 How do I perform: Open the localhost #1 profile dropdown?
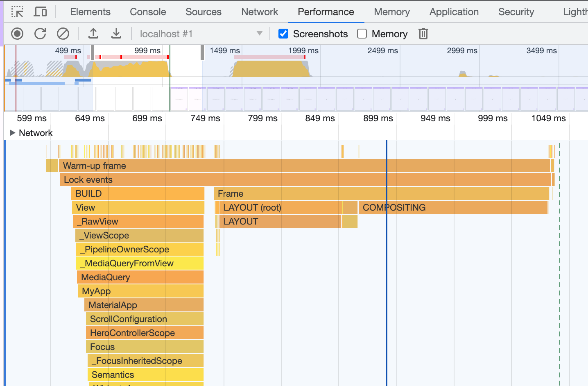coord(201,34)
